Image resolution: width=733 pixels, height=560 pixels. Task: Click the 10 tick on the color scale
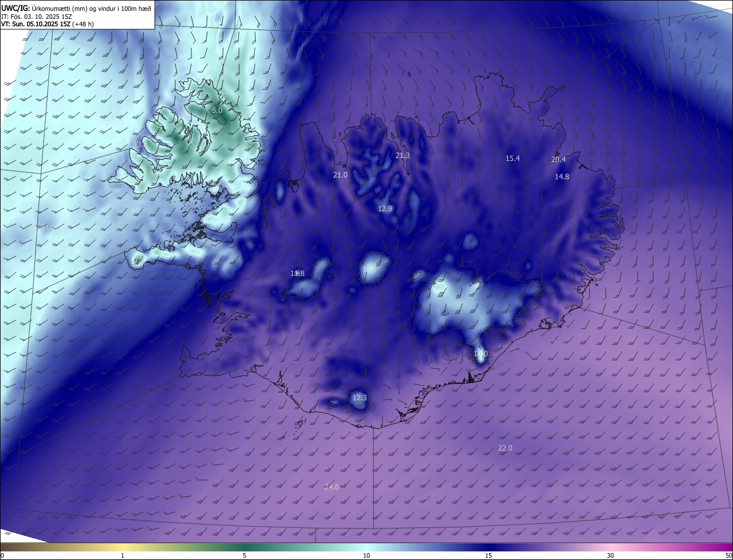coord(366,555)
